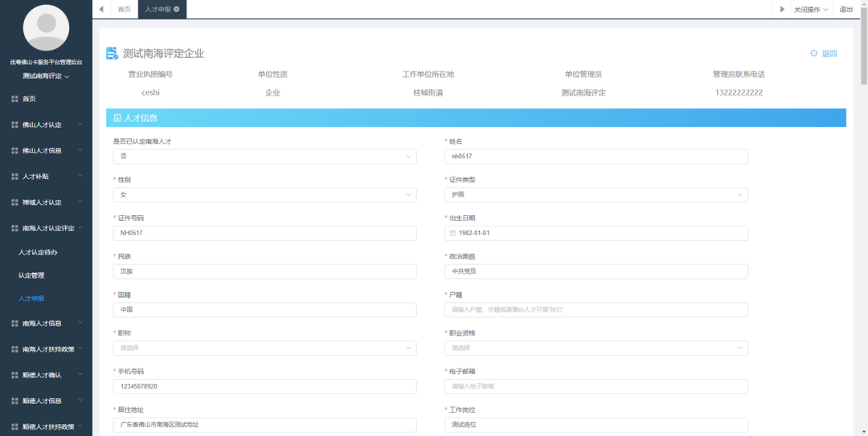Open 人才申报 submenu item
Image resolution: width=868 pixels, height=436 pixels.
click(31, 298)
